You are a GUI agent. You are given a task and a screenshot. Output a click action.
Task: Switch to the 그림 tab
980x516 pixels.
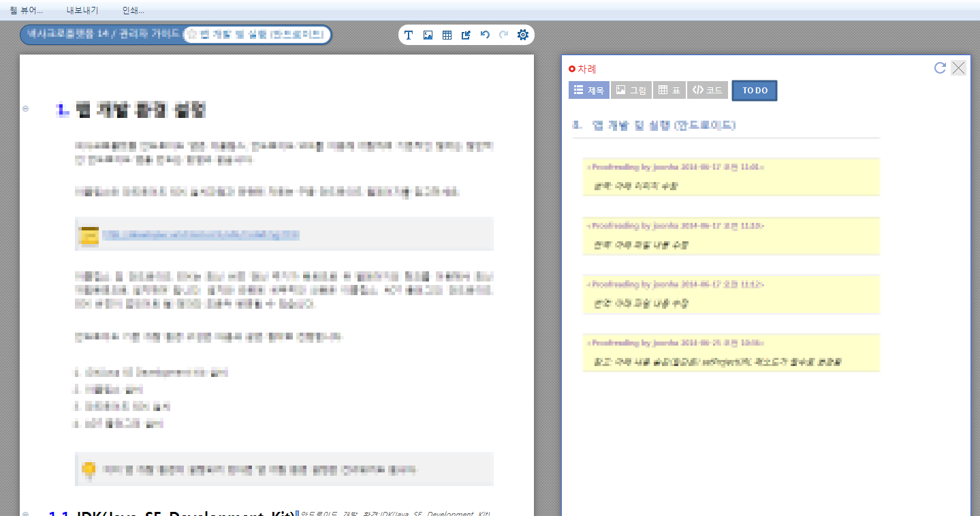point(631,90)
